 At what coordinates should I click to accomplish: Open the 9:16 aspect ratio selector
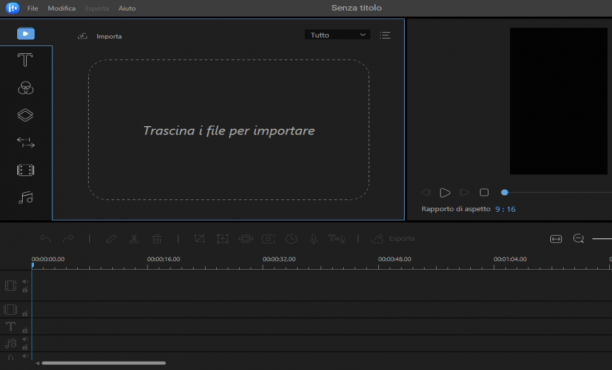click(x=505, y=209)
